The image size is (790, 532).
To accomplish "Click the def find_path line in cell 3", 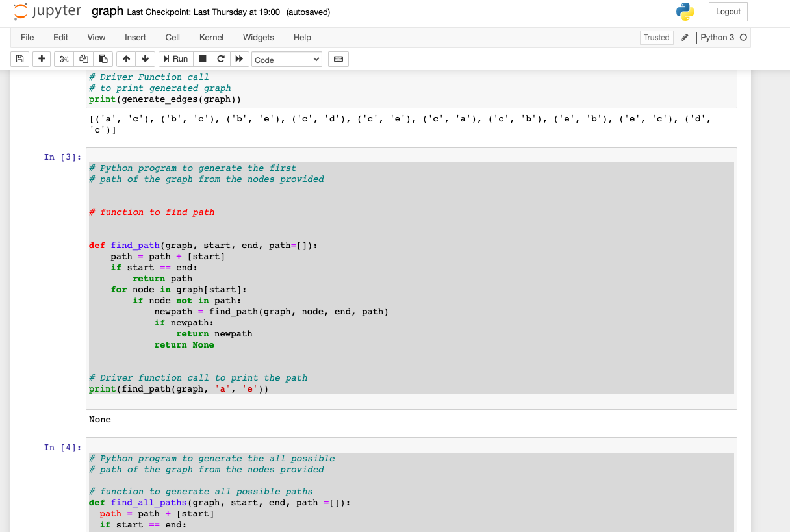I will tap(203, 246).
